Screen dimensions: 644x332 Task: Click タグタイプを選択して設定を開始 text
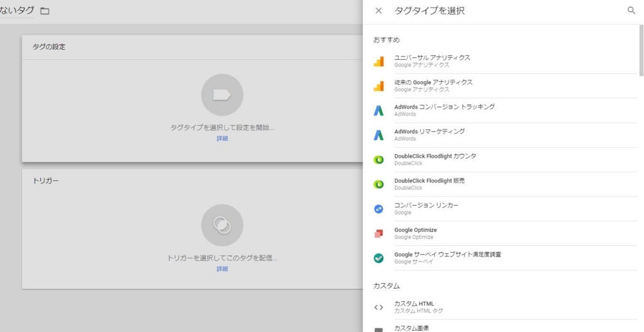(x=222, y=128)
